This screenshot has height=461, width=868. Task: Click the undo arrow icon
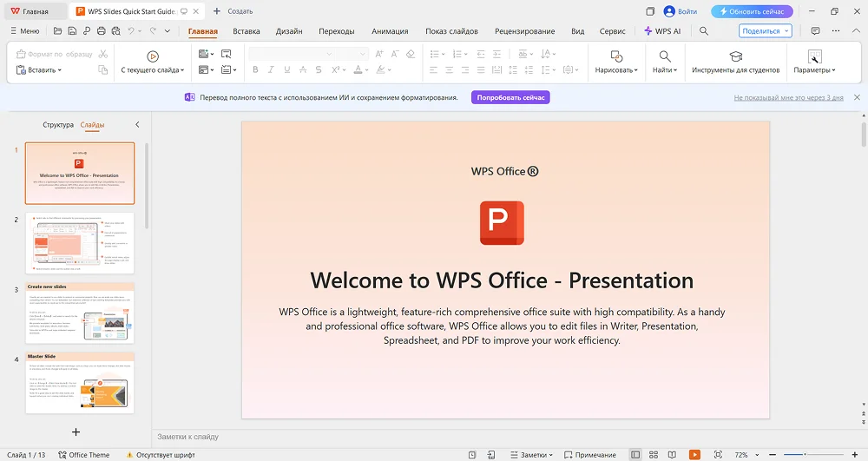click(x=131, y=31)
